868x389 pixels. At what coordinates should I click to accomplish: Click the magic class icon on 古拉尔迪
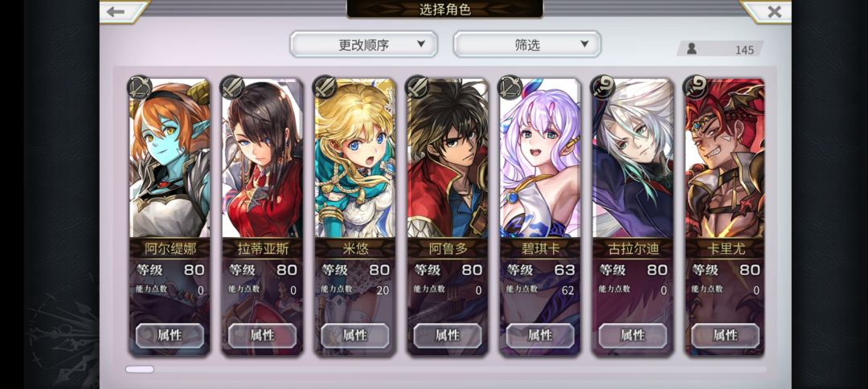point(602,87)
